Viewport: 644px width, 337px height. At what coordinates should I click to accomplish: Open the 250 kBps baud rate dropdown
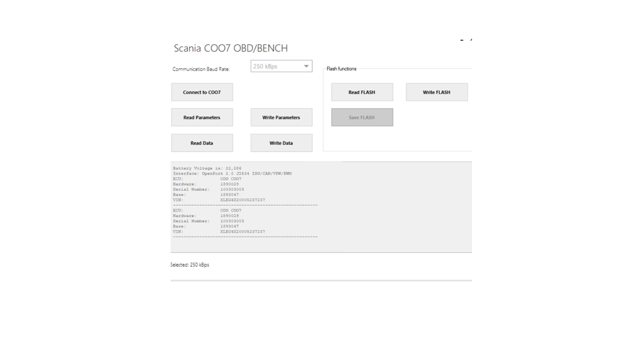[281, 66]
